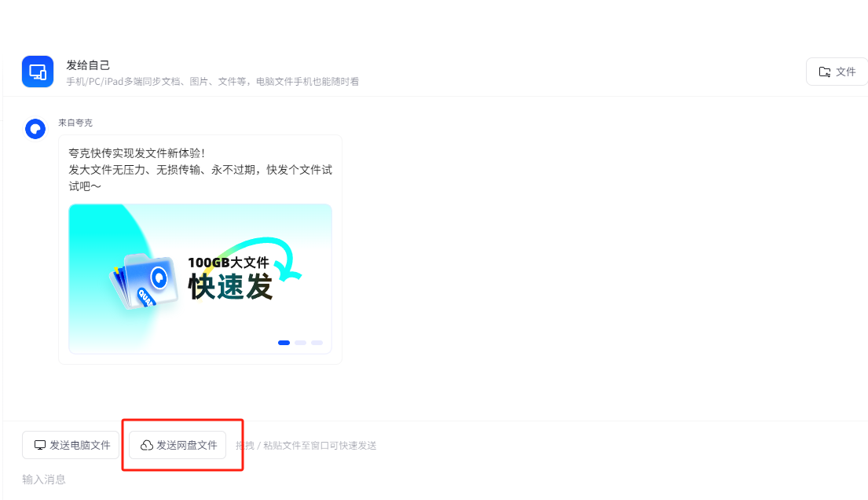Select the second carousel indicator dot

(301, 343)
